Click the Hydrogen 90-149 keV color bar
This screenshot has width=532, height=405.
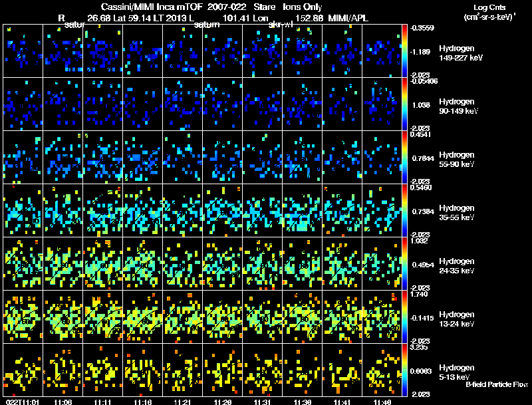coord(404,104)
